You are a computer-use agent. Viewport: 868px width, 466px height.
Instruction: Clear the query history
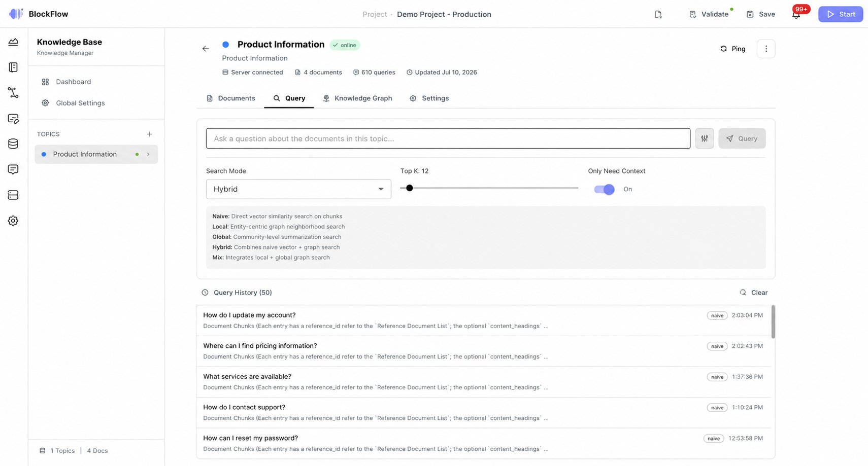tap(754, 293)
